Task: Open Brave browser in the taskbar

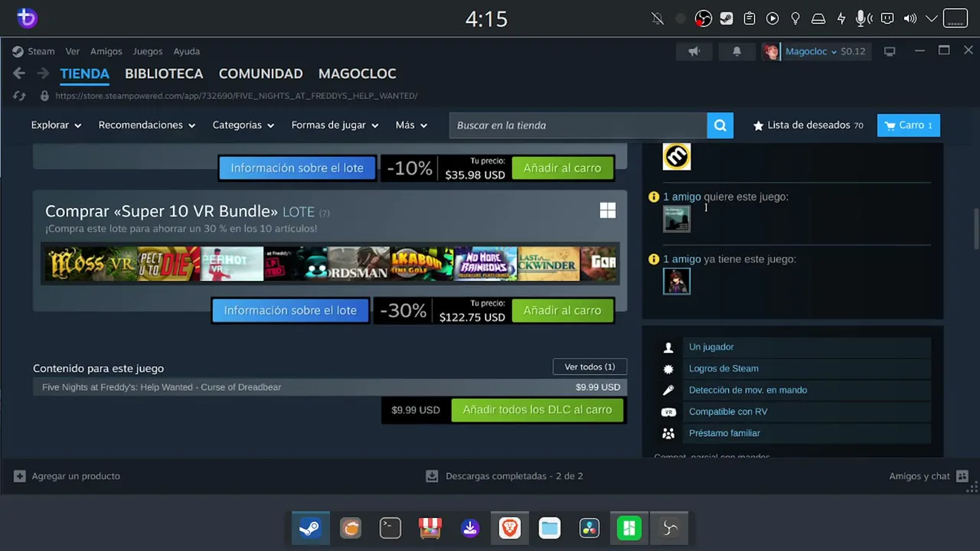Action: coord(510,528)
